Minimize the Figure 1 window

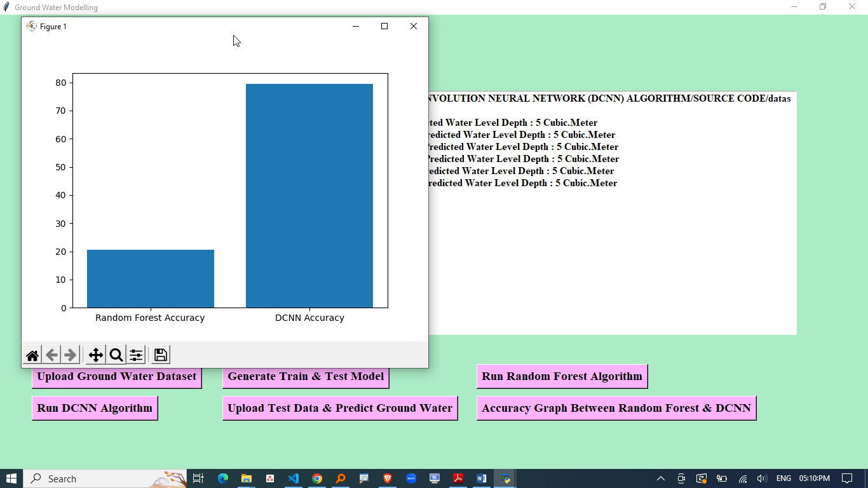[x=356, y=26]
